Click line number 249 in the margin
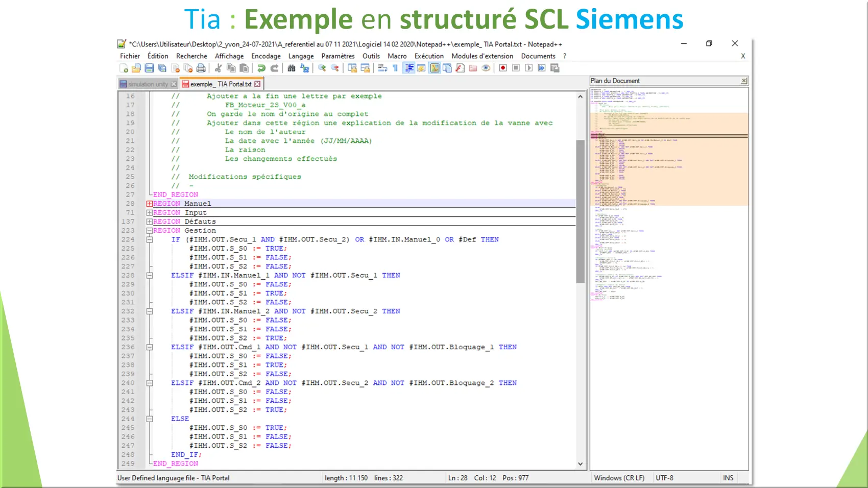This screenshot has height=488, width=868. tap(128, 463)
